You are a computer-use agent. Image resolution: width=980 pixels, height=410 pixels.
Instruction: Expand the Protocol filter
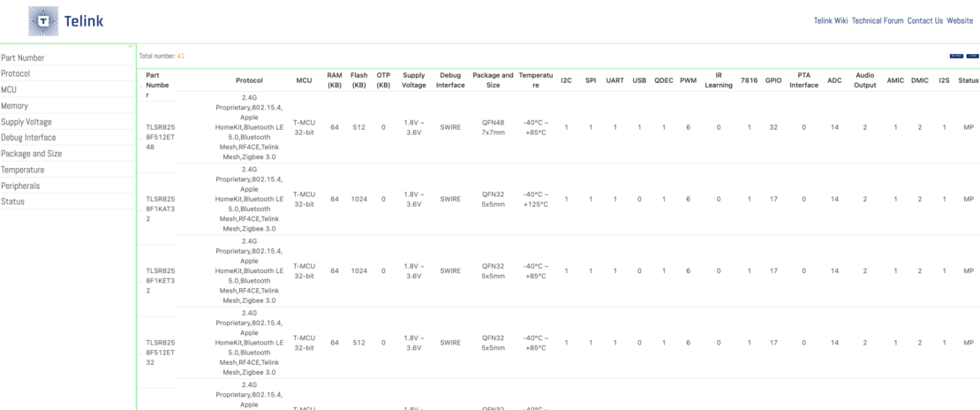67,74
